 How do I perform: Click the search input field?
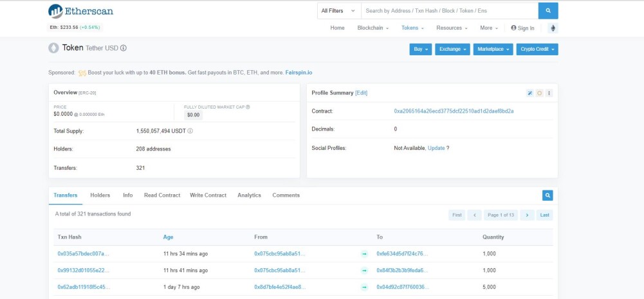point(450,11)
